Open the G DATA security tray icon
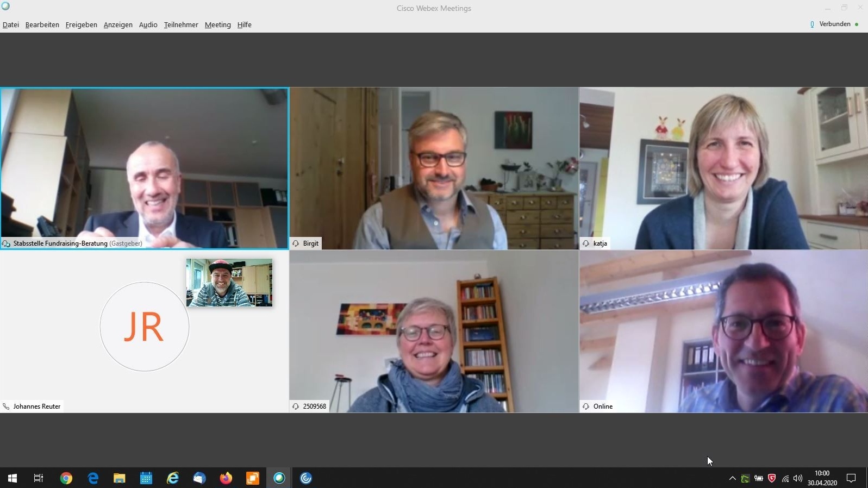Viewport: 868px width, 488px height. [x=772, y=478]
